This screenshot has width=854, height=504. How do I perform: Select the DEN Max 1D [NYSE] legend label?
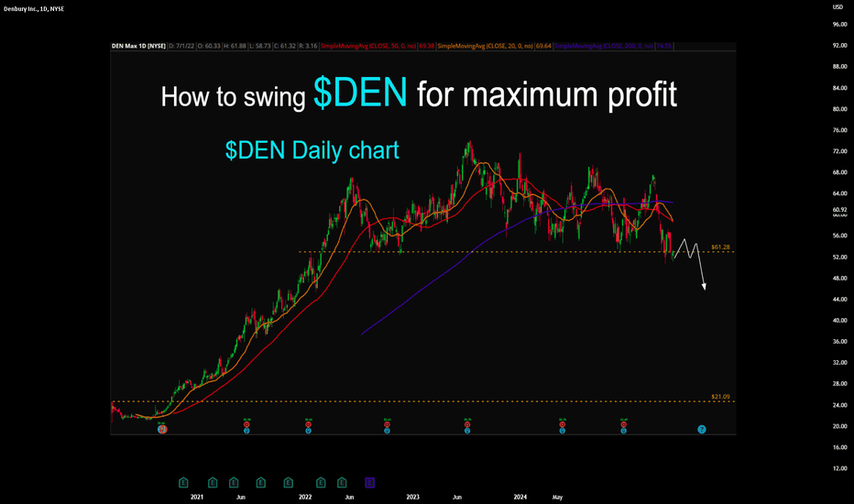click(138, 46)
